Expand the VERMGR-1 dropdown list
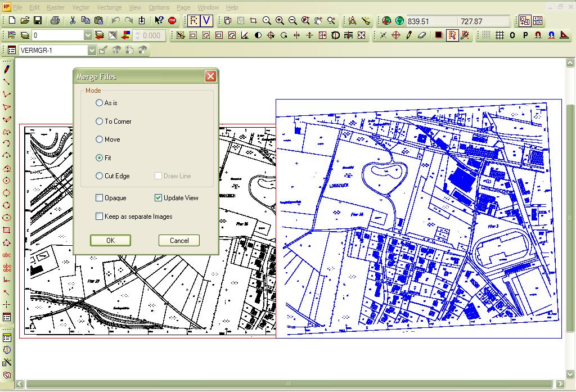 [x=92, y=50]
